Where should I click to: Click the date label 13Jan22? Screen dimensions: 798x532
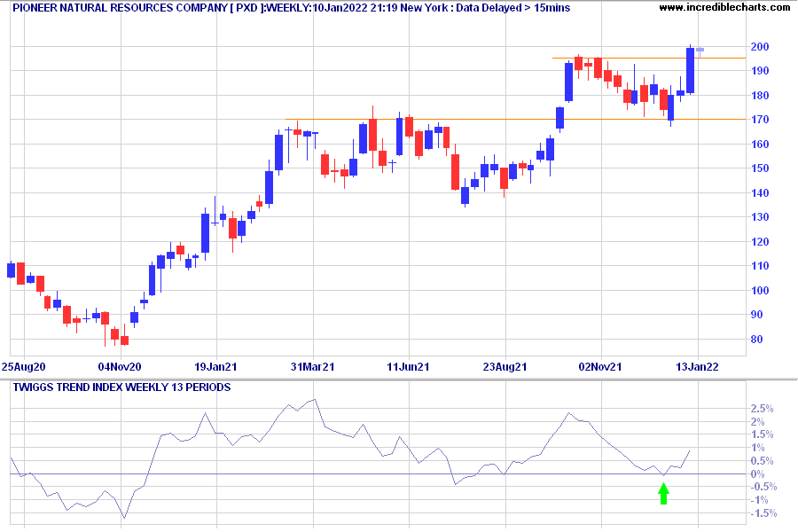click(697, 366)
